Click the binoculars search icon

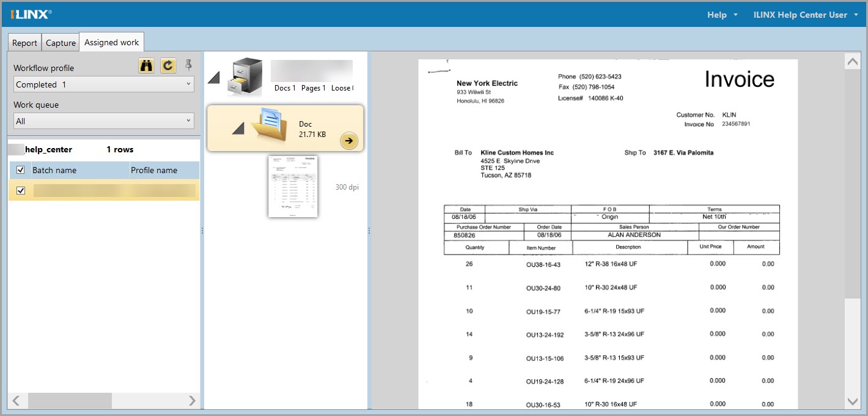click(146, 66)
